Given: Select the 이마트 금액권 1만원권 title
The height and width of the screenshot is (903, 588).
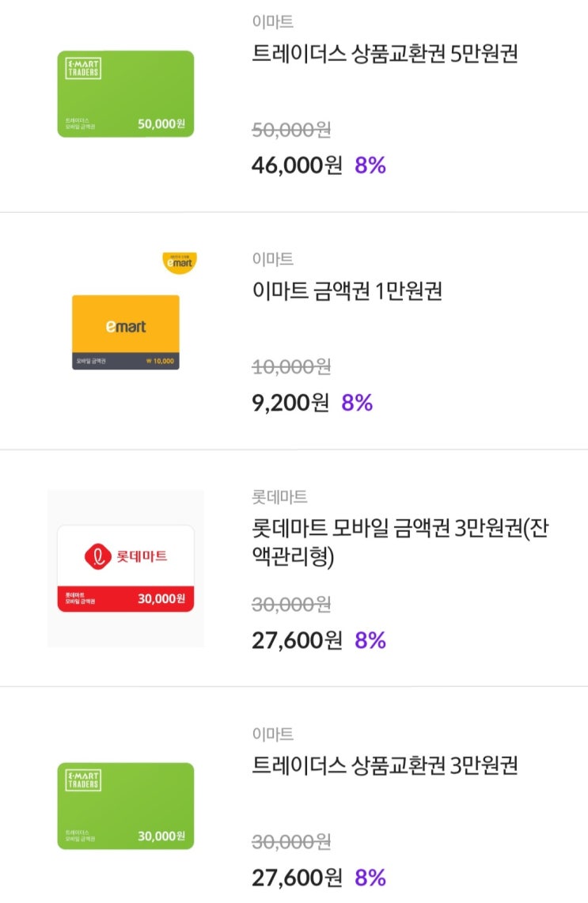Looking at the screenshot, I should [x=347, y=291].
